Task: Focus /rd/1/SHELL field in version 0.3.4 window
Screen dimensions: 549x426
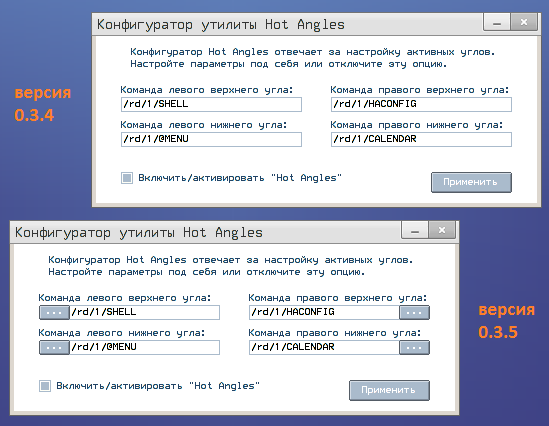Action: [211, 104]
